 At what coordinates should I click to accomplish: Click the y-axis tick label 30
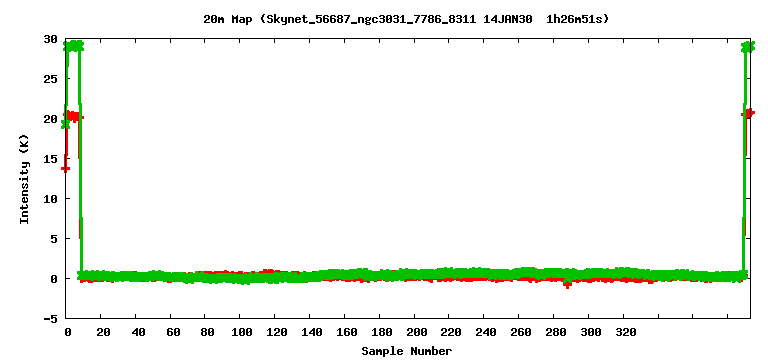(51, 39)
